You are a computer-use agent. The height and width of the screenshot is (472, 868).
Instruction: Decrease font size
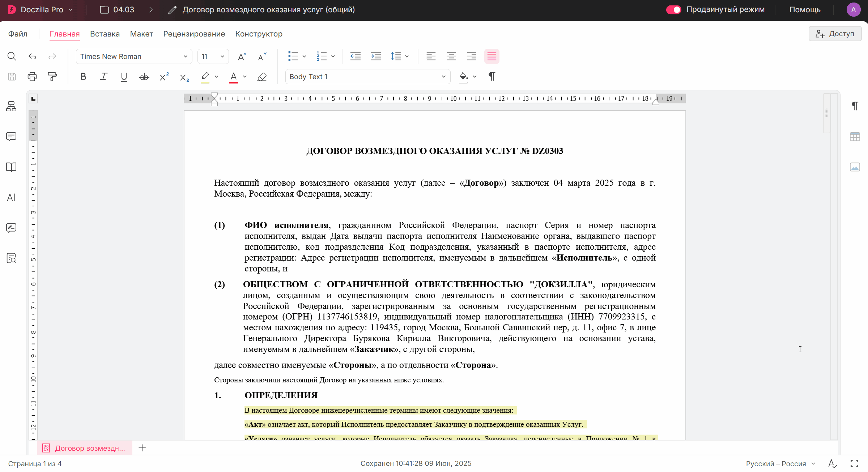[x=262, y=56]
